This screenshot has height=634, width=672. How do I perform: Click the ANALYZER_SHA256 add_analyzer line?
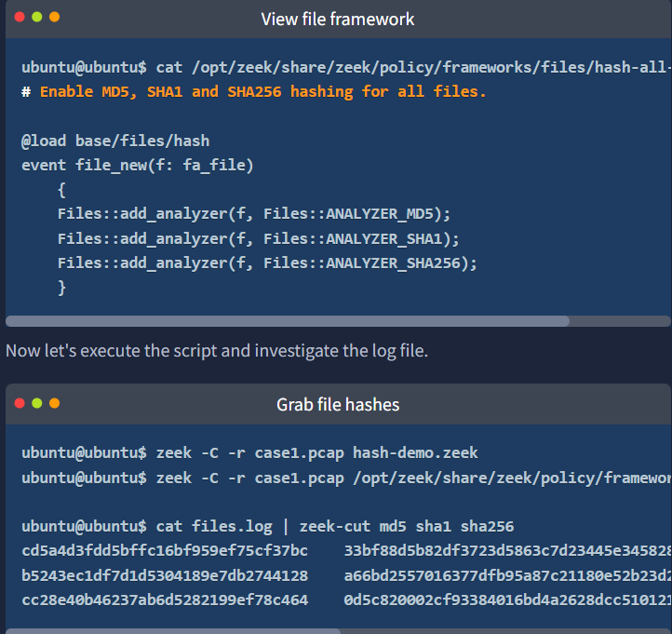[266, 263]
